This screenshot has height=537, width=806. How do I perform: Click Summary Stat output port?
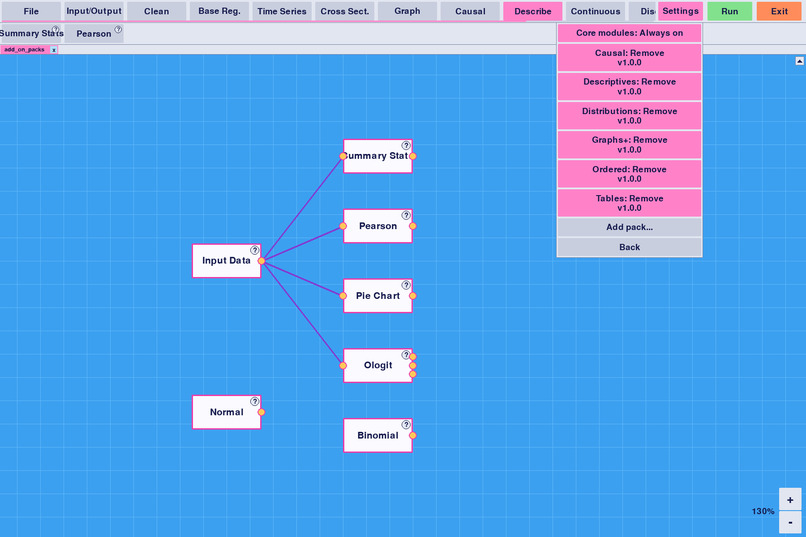click(x=413, y=156)
